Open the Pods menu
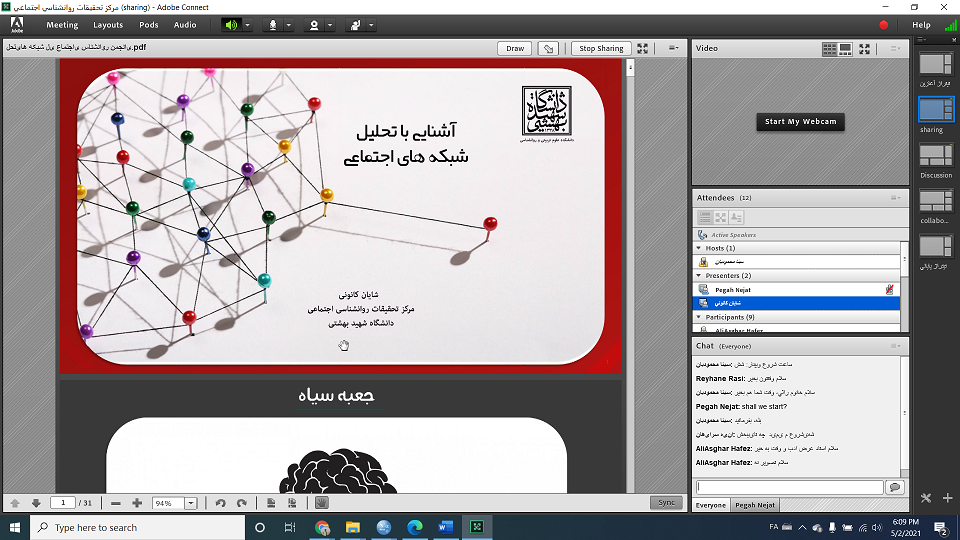 [x=148, y=24]
